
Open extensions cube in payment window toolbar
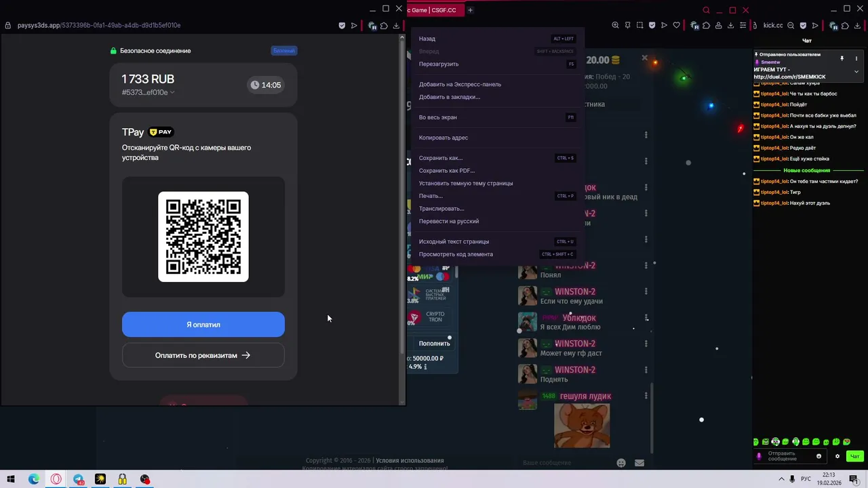384,26
